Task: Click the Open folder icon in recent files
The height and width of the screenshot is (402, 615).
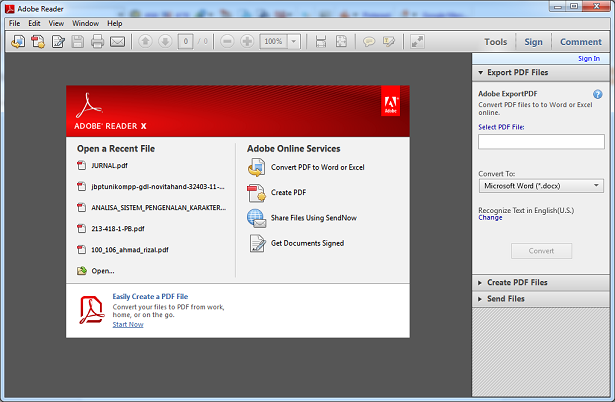Action: (82, 271)
